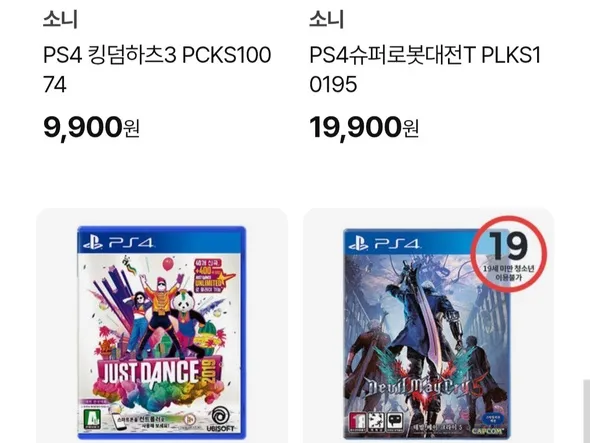
Task: Click the PS4 logo on Devil May Cry cover
Action: 384,244
